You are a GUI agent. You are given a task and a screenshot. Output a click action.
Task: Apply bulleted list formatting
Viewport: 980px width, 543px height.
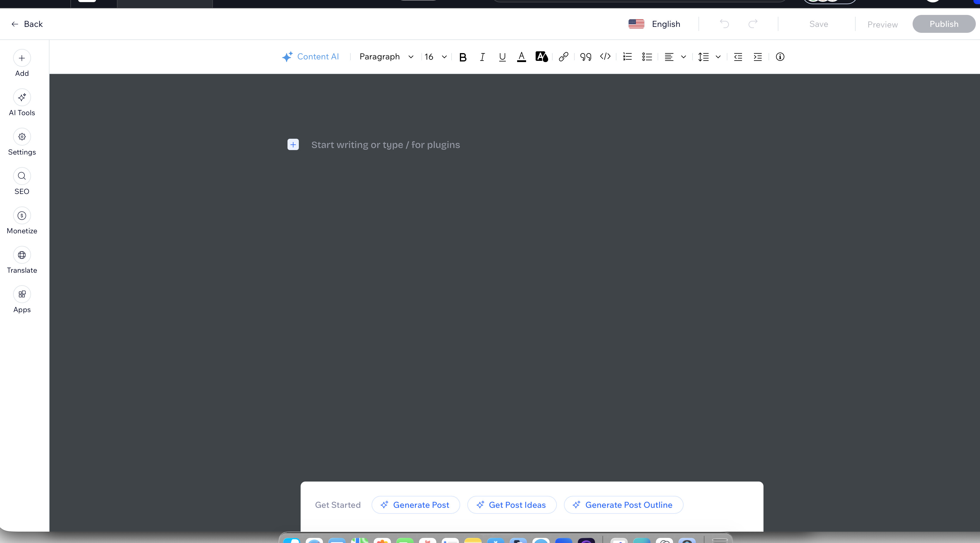(x=647, y=57)
